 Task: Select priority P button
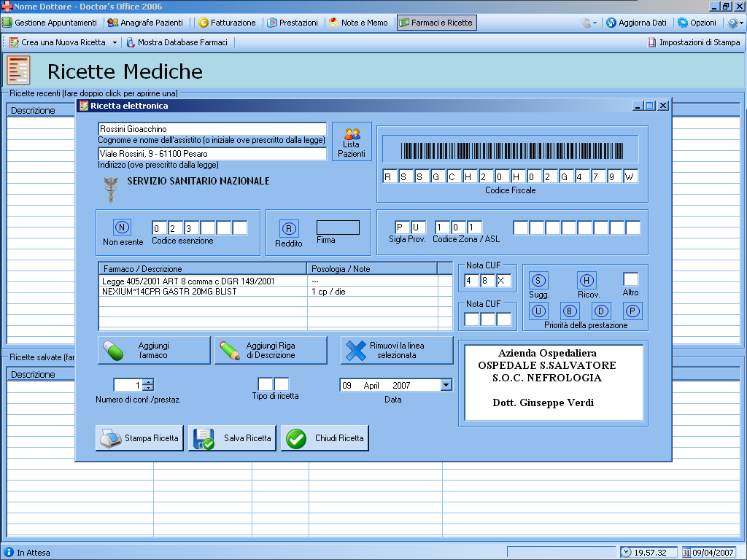632,311
